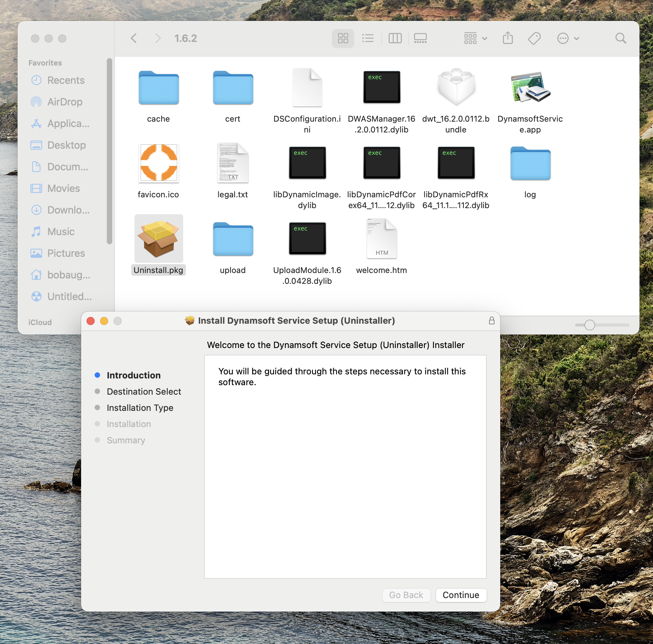Open the Group By dropdown

tap(475, 38)
